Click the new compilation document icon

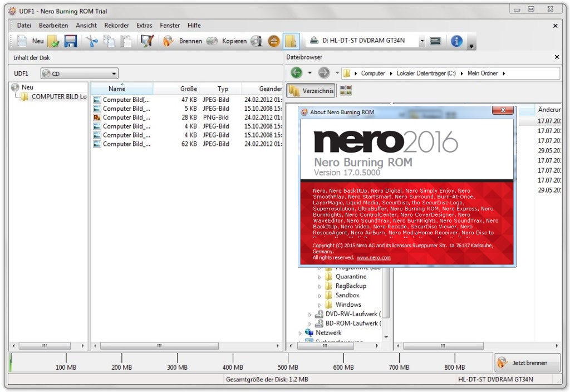click(22, 41)
